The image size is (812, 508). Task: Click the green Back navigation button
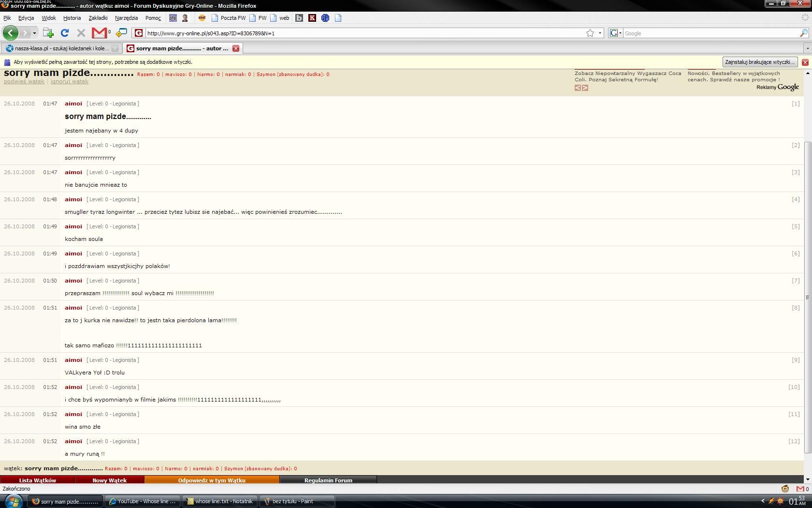[x=11, y=33]
